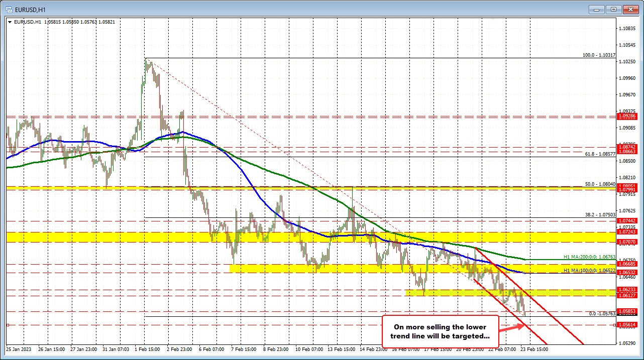Click the red price tag 1.07991
The height and width of the screenshot is (360, 644).
627,189
